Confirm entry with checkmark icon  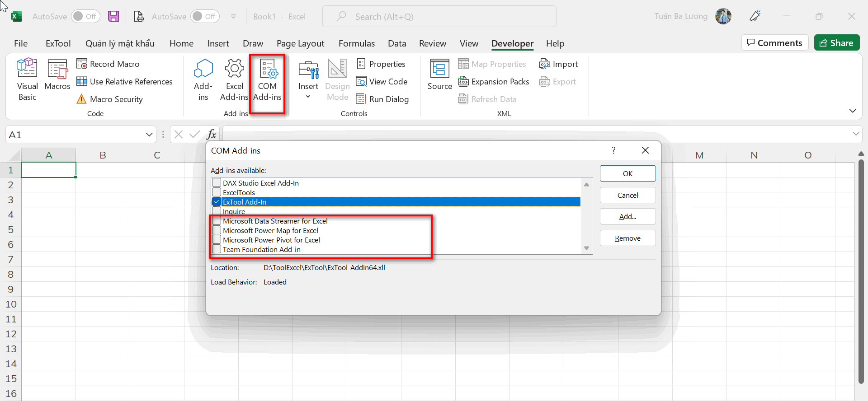coord(195,135)
